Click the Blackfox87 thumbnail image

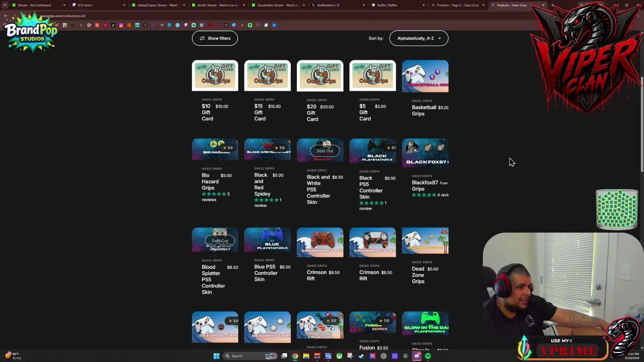tap(425, 153)
